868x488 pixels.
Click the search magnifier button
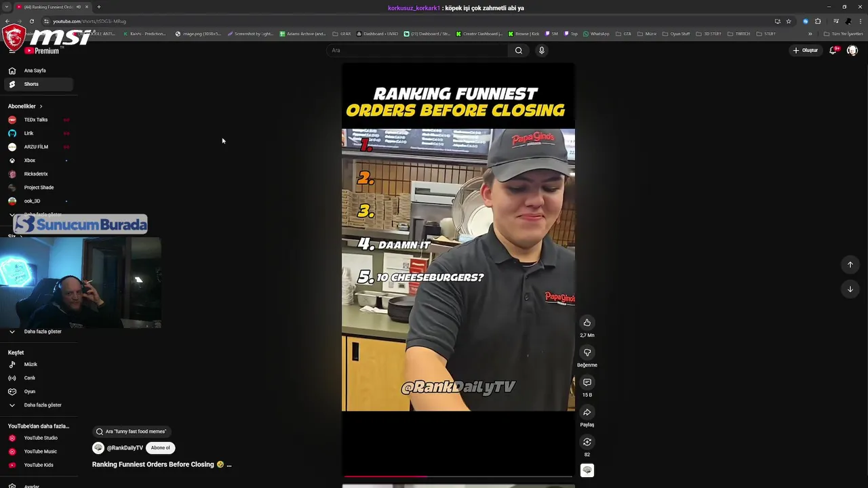[519, 50]
